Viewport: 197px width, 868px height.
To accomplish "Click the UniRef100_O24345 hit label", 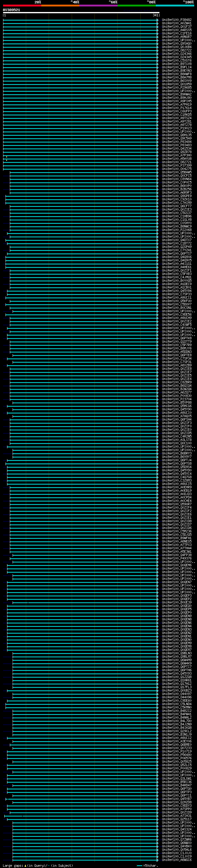I will click(177, 57).
